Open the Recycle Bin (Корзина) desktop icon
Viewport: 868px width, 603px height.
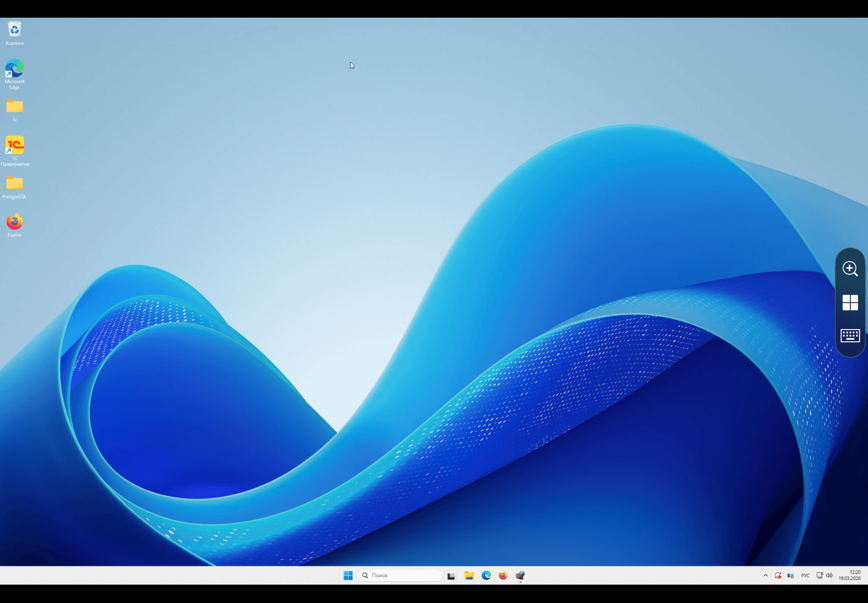[14, 30]
